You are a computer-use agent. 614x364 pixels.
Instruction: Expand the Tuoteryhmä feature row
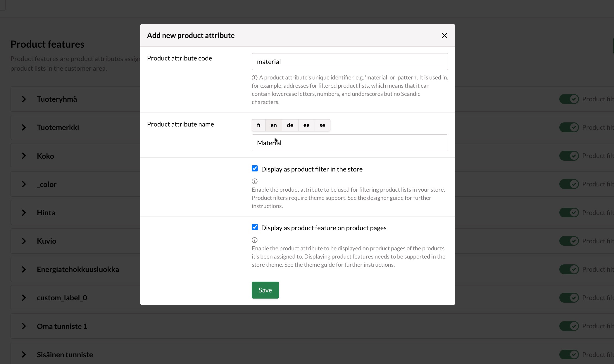pos(24,99)
